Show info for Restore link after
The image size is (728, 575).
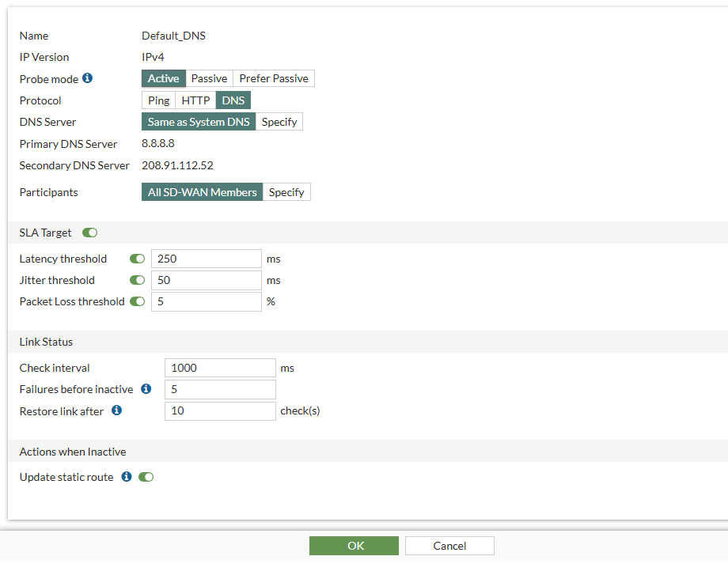point(116,410)
